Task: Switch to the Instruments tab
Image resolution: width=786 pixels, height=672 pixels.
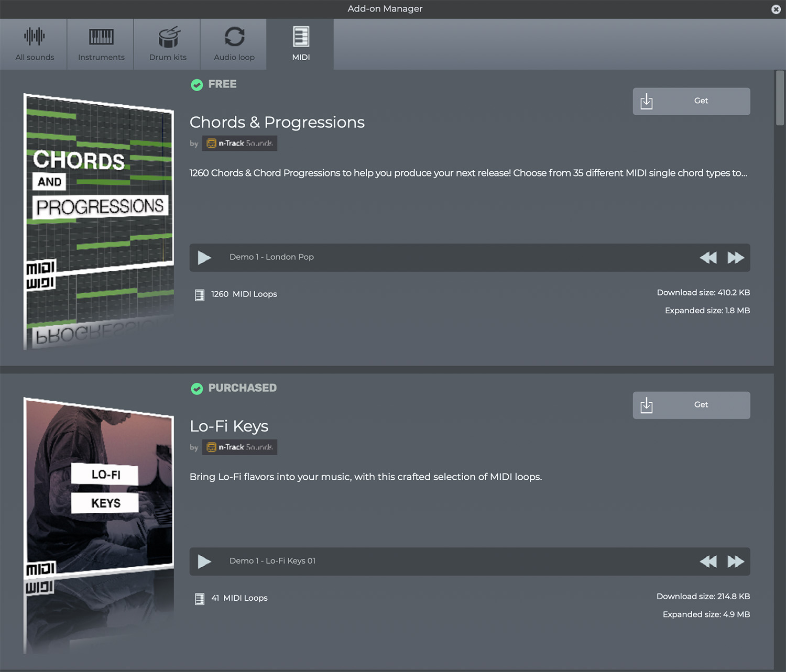Action: [x=101, y=45]
